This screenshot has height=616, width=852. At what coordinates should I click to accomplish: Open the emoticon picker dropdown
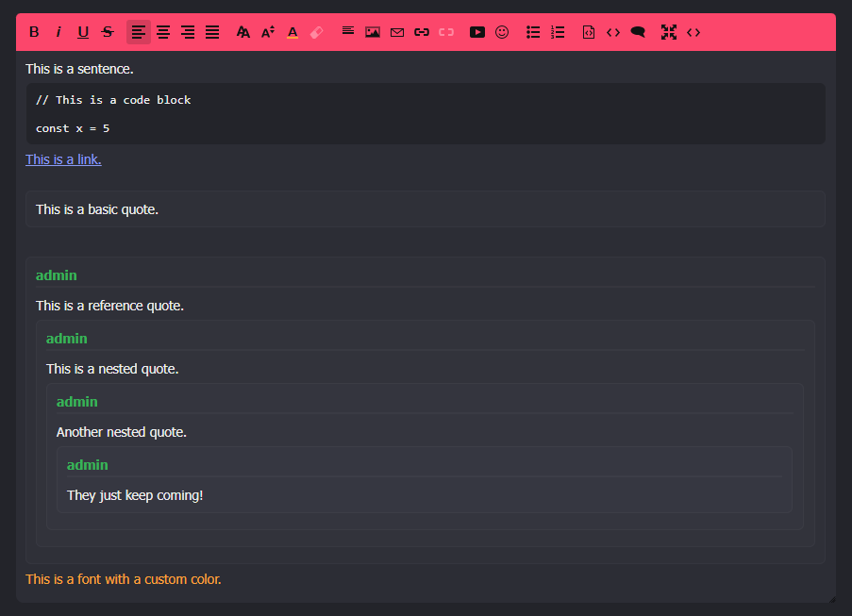pyautogui.click(x=502, y=32)
